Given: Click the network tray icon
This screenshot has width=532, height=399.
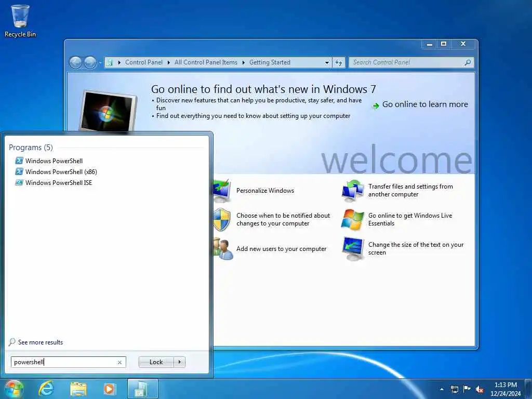Looking at the screenshot, I should pyautogui.click(x=454, y=389).
